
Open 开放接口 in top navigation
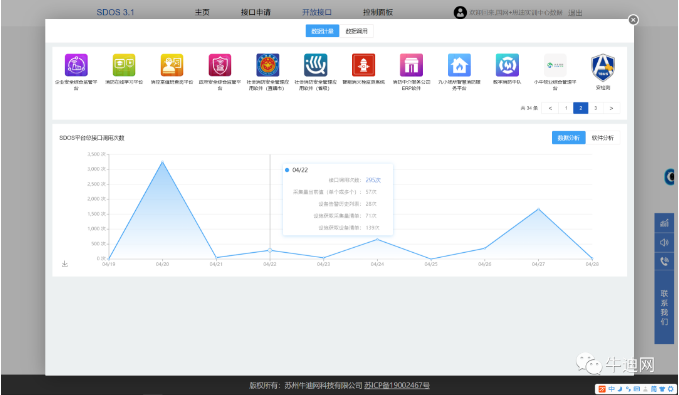coord(317,13)
